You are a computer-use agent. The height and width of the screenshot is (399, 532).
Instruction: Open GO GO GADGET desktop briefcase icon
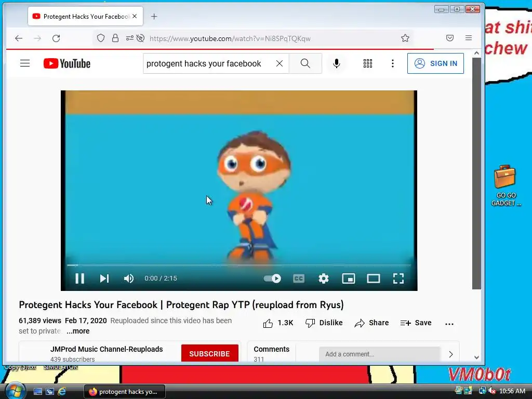point(506,185)
